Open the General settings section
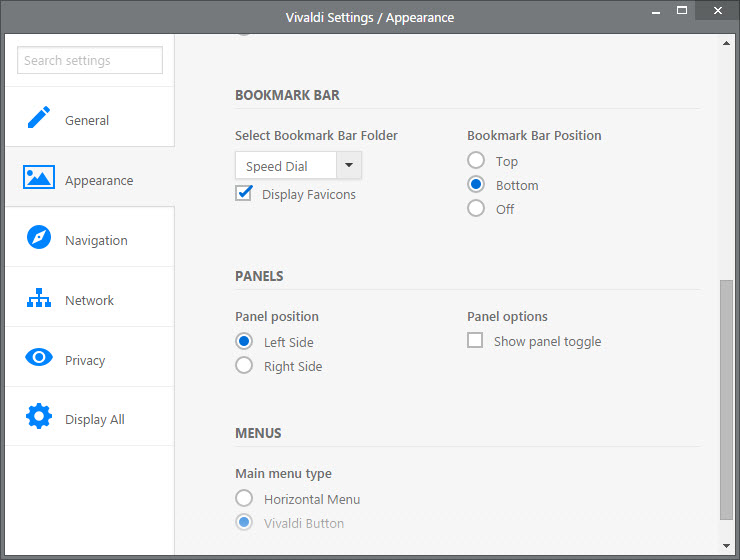740x560 pixels. click(90, 117)
